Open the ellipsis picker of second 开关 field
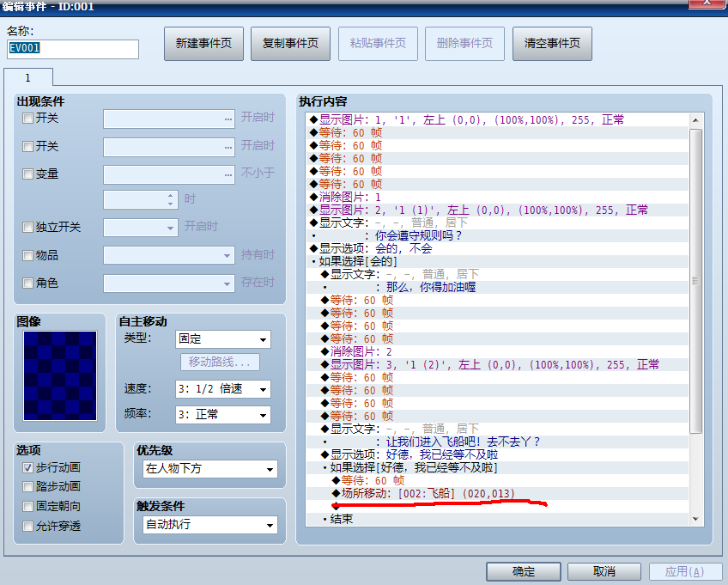The image size is (728, 585). [x=228, y=147]
